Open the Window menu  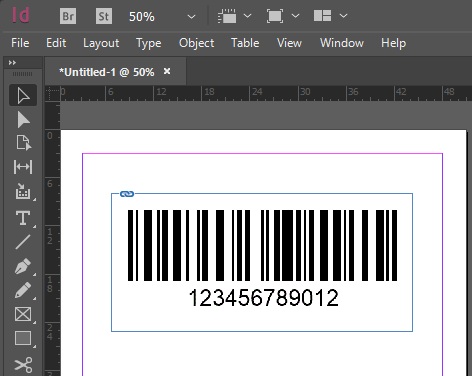[x=342, y=43]
